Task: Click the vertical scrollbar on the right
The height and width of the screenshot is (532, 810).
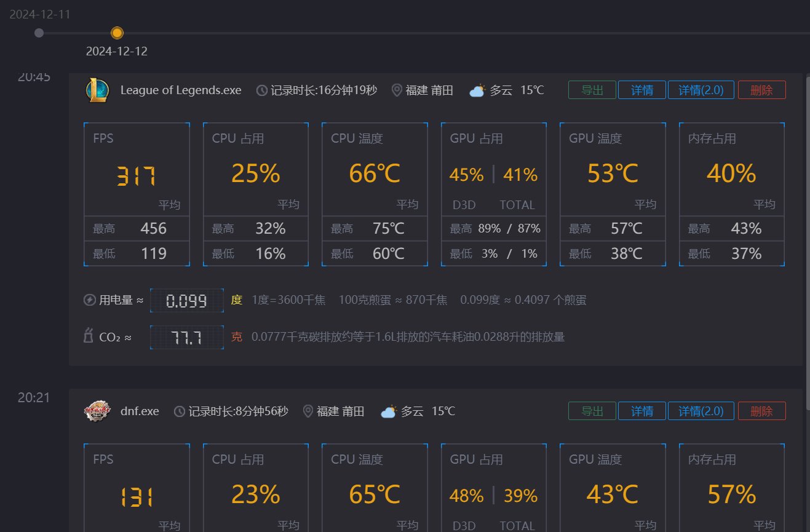Action: coord(807,242)
